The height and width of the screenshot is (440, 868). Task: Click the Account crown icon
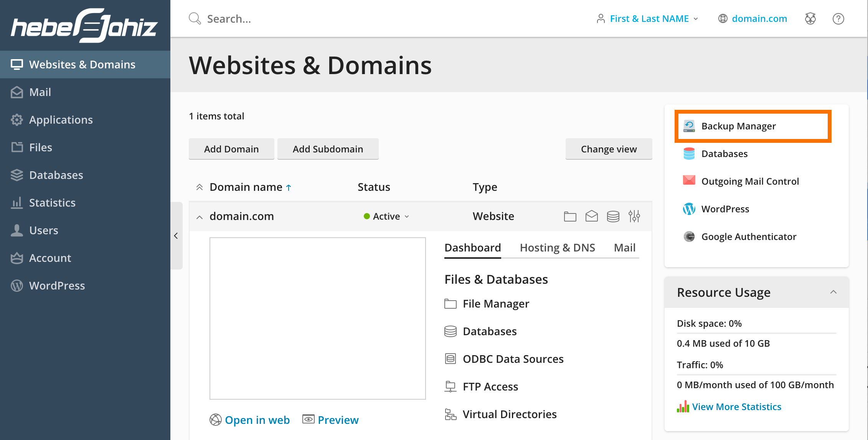pyautogui.click(x=17, y=258)
